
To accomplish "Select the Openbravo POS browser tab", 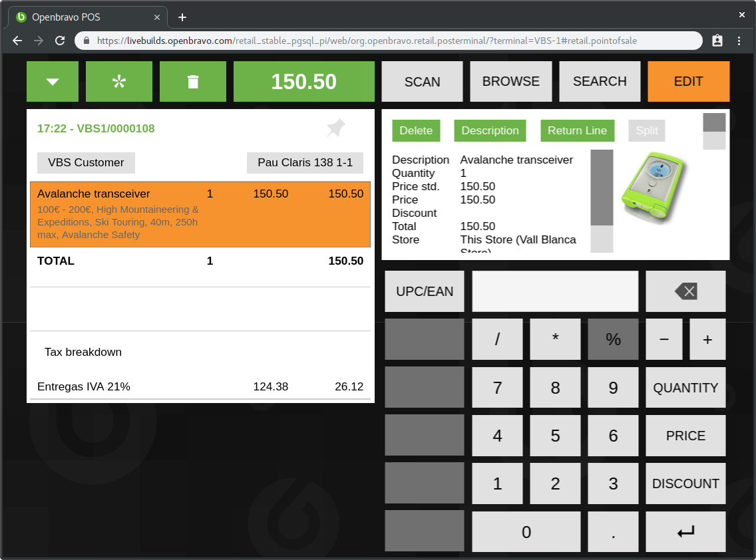I will 88,17.
